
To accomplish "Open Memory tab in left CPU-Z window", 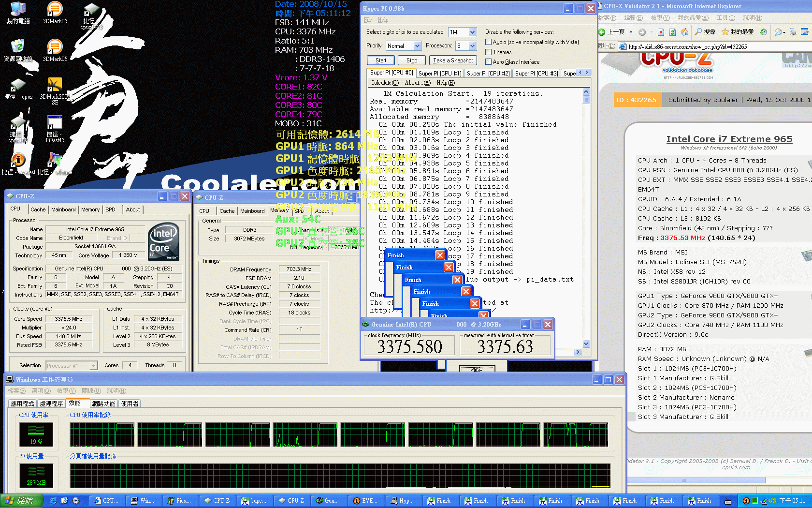I will point(90,209).
